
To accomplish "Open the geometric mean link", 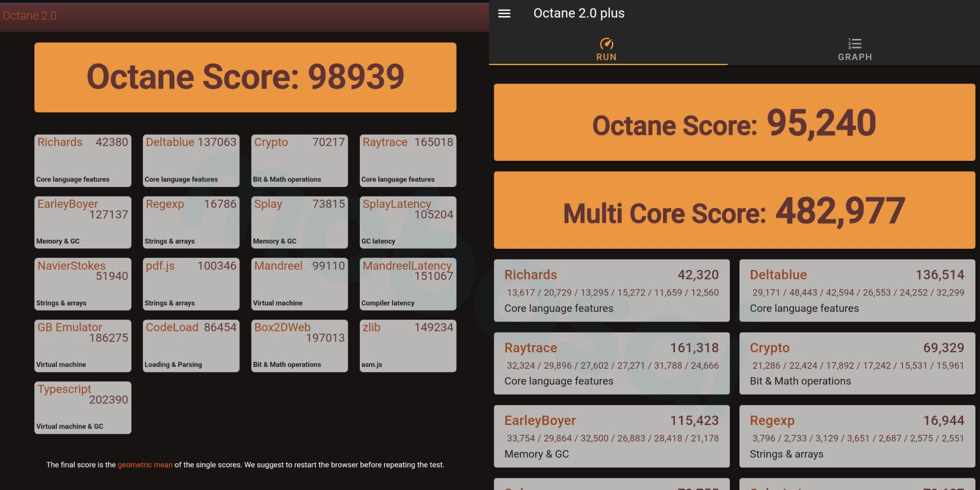I will pyautogui.click(x=145, y=464).
